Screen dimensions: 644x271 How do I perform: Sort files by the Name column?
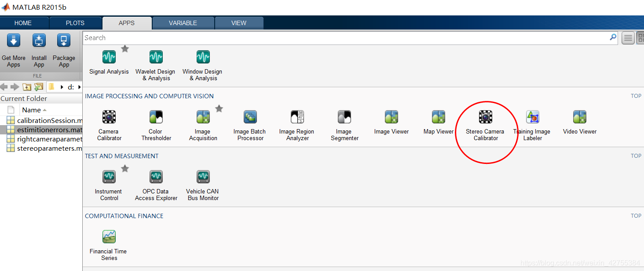(32, 110)
